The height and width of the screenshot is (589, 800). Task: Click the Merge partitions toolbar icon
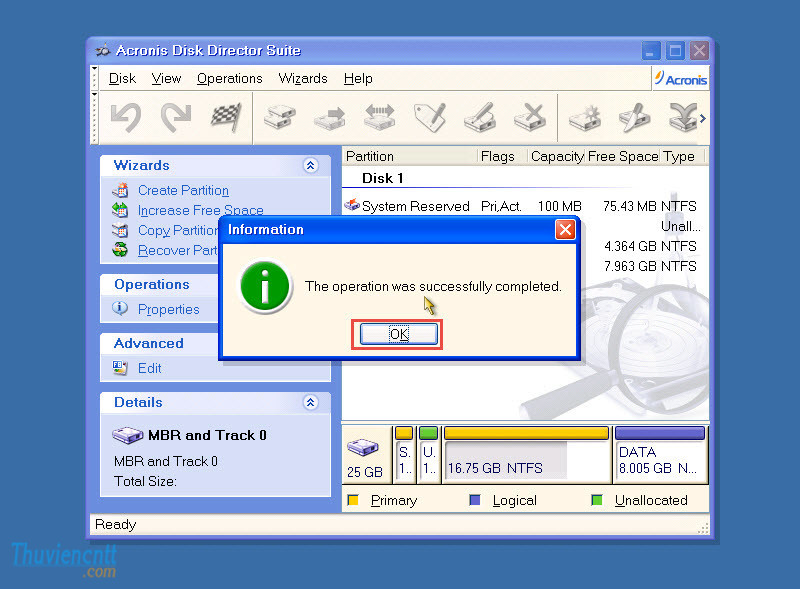coord(683,117)
